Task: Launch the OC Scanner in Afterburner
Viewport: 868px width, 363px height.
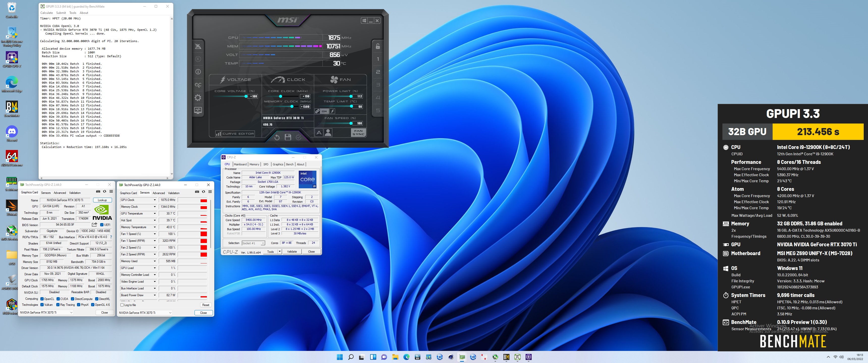Action: tap(198, 85)
